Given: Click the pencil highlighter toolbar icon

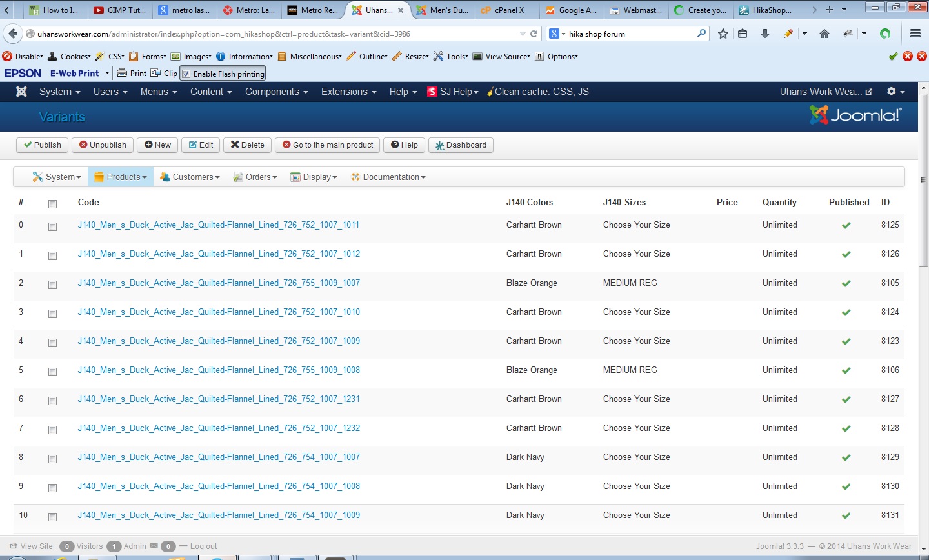Looking at the screenshot, I should 788,34.
